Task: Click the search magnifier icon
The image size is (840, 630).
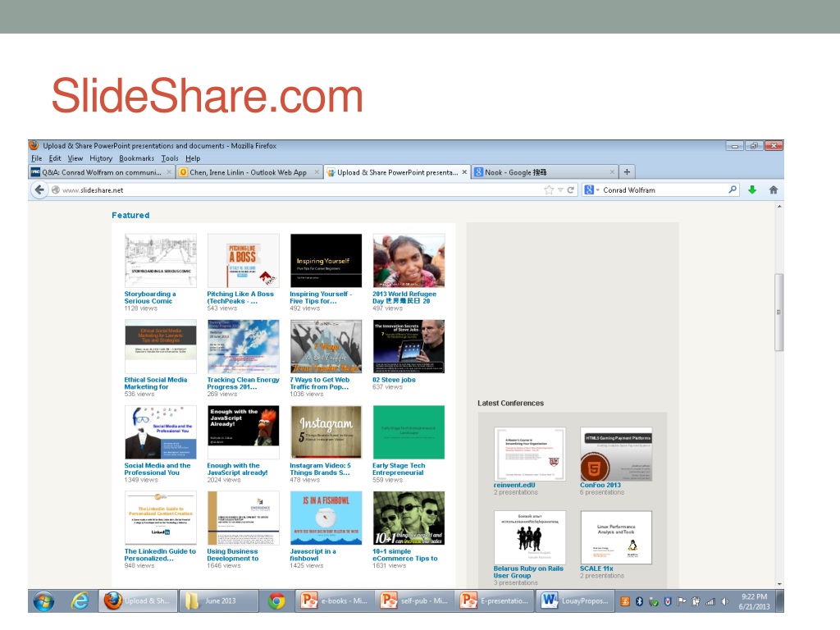Action: pyautogui.click(x=733, y=189)
